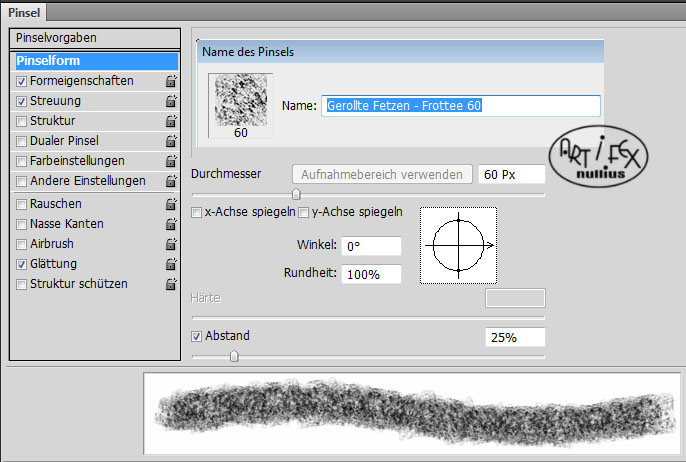This screenshot has height=462, width=686.
Task: Click the brush name input field
Action: [x=461, y=106]
